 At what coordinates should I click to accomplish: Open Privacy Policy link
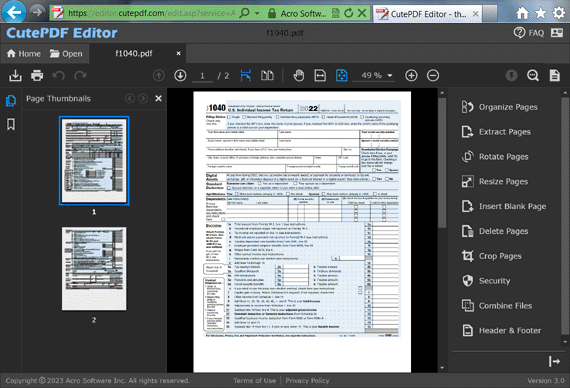(307, 381)
